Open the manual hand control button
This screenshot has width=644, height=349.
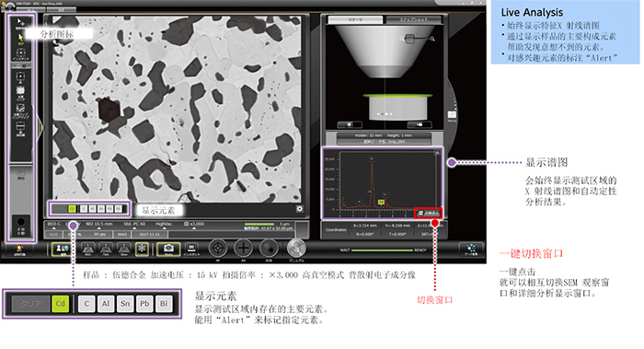pos(296,249)
